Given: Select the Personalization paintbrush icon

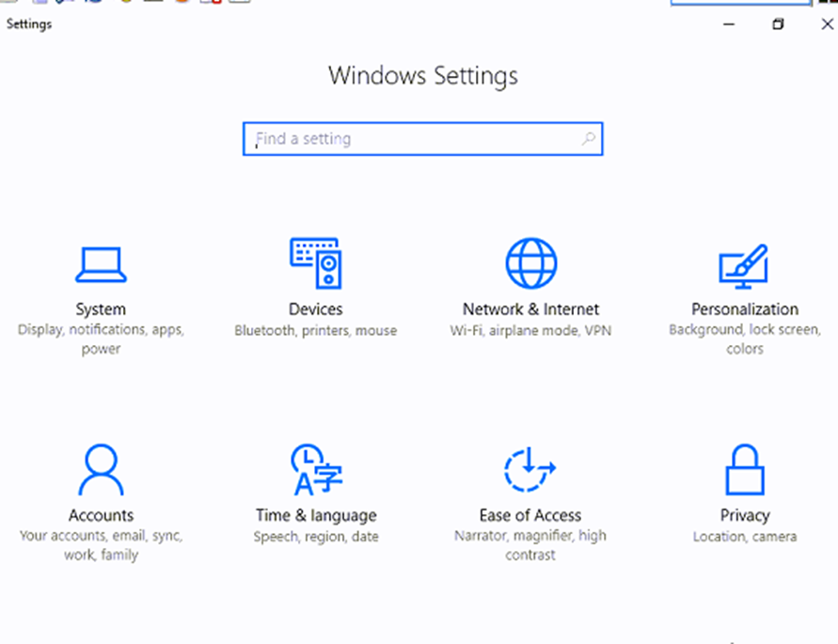Looking at the screenshot, I should click(744, 265).
